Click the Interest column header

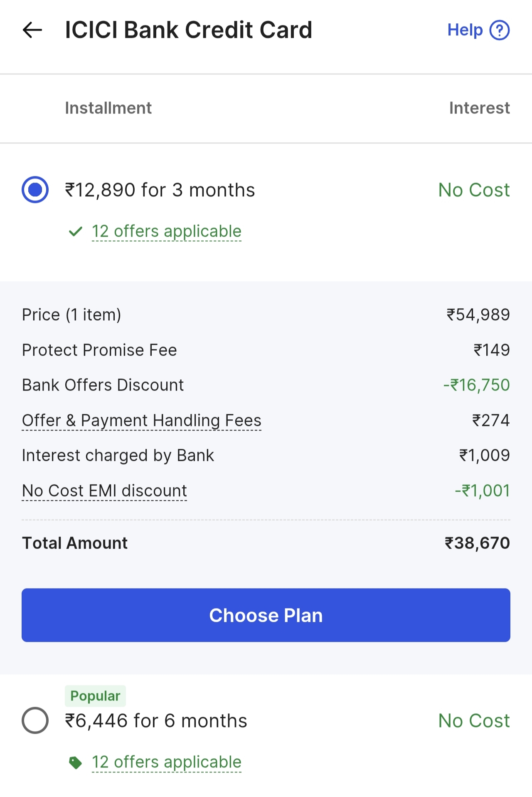point(479,108)
